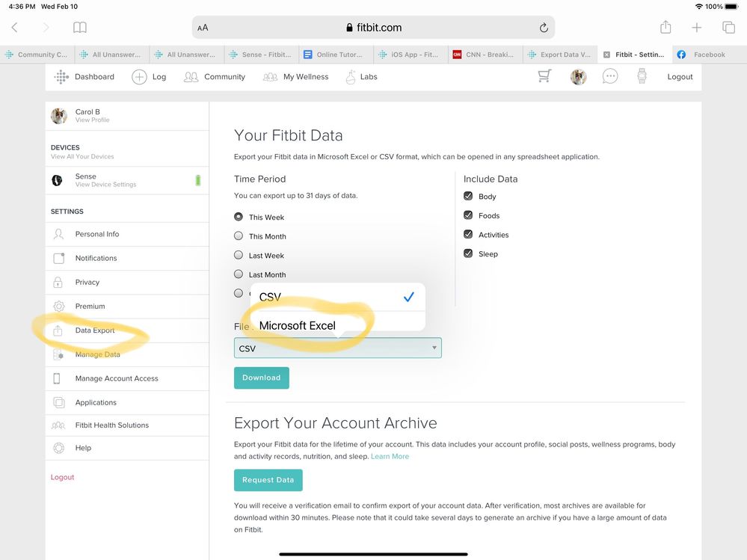Open the CSV file format dropdown
Screen dimensions: 747x560
point(338,348)
